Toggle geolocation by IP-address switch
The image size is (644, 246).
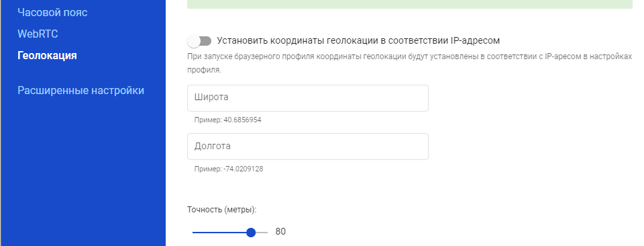199,41
